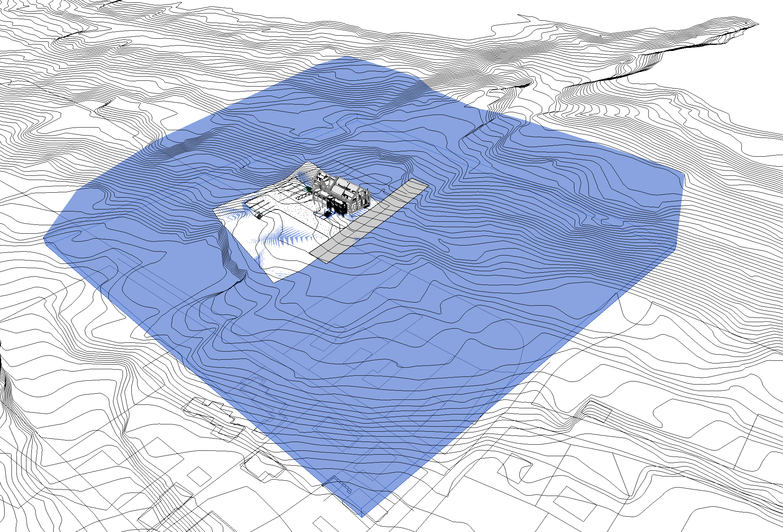Click the small hatched grid object on pad

click(x=259, y=216)
